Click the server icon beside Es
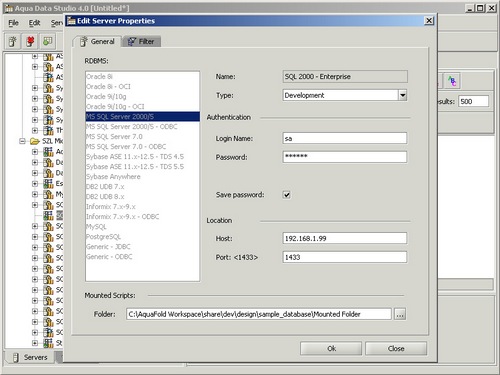The width and height of the screenshot is (500, 375). (x=48, y=184)
